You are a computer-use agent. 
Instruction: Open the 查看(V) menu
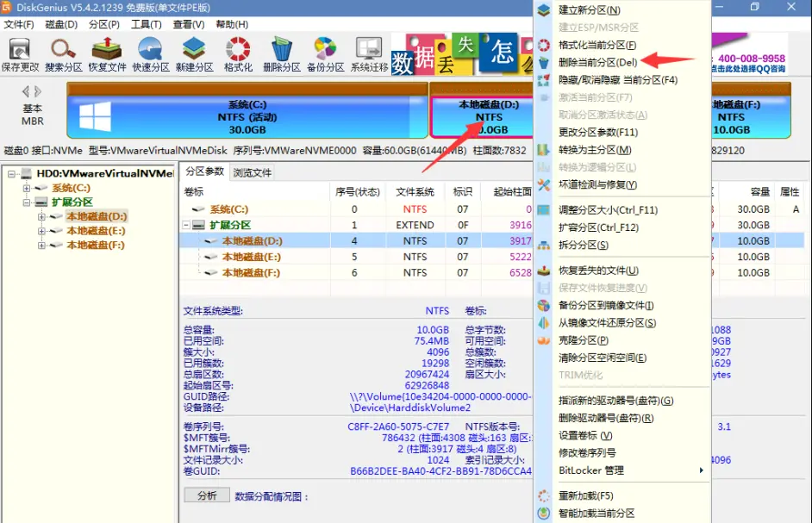189,24
